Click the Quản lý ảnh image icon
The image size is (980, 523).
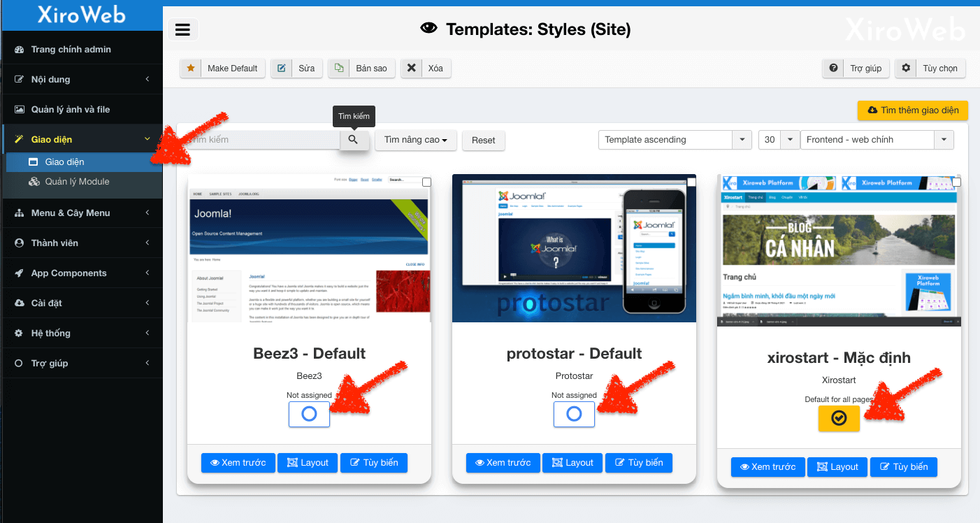(20, 110)
